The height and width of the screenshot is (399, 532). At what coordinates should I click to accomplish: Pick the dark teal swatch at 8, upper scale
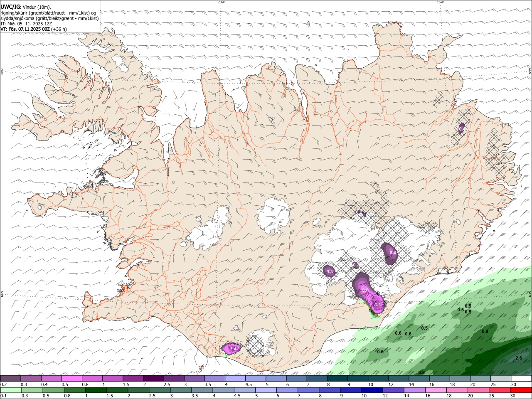[x=337, y=379]
